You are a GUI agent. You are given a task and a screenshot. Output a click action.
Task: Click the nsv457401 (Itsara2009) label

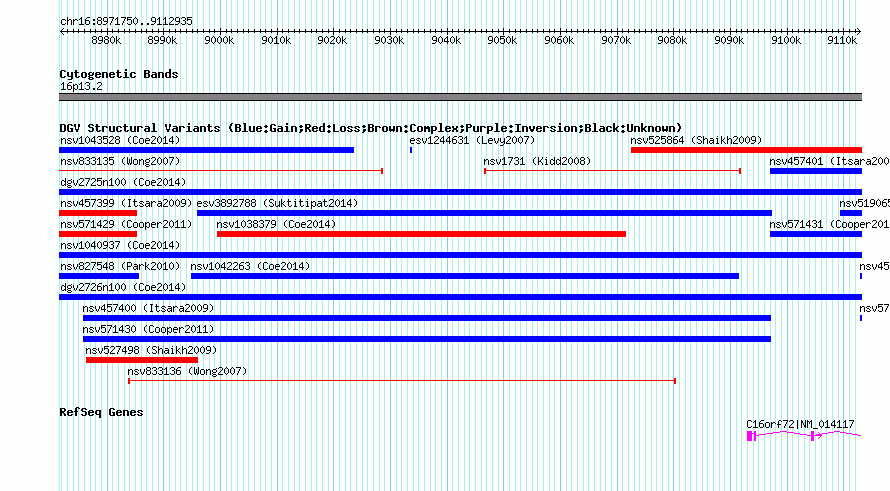(x=829, y=161)
